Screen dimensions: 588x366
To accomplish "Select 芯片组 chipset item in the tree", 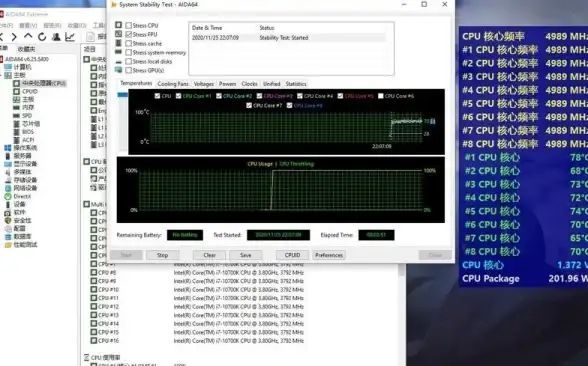I will pos(31,124).
